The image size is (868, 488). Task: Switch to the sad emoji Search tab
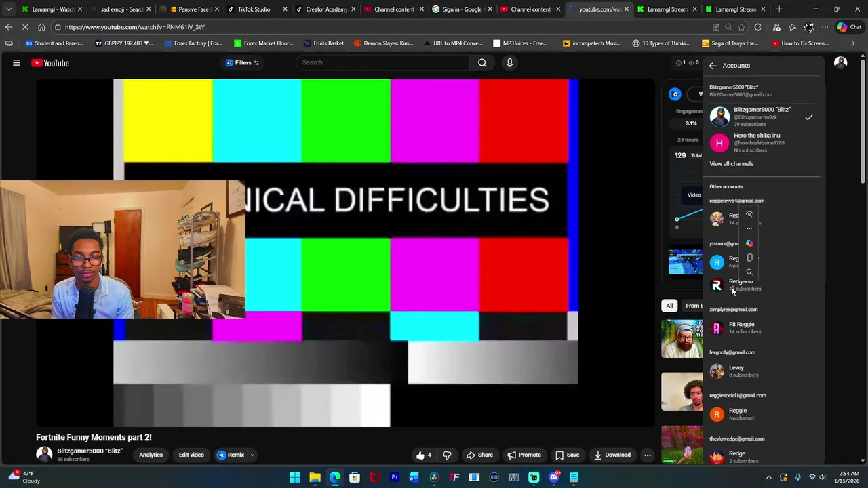[x=120, y=9]
